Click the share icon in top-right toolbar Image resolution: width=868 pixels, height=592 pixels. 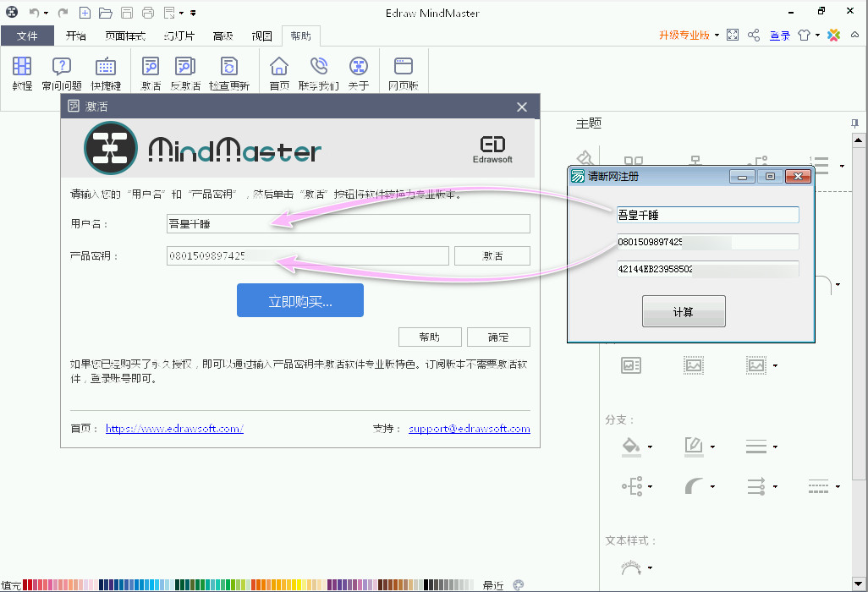(755, 36)
